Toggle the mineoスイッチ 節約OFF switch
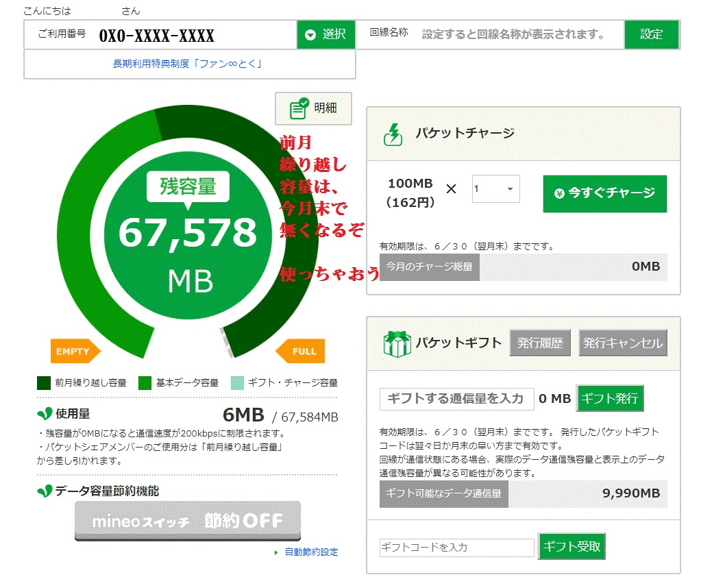This screenshot has width=712, height=588. coord(187,521)
